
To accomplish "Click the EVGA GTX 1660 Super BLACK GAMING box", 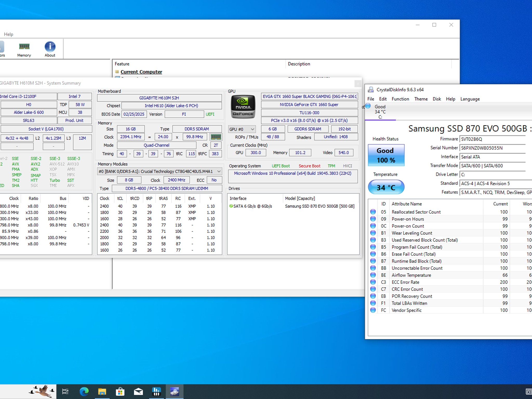I will pyautogui.click(x=309, y=96).
